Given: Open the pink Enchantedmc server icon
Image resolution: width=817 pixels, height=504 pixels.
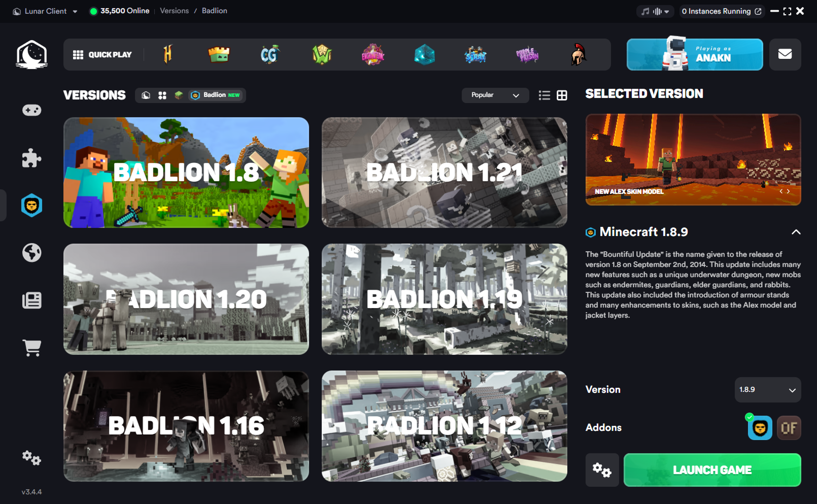Looking at the screenshot, I should click(x=373, y=54).
